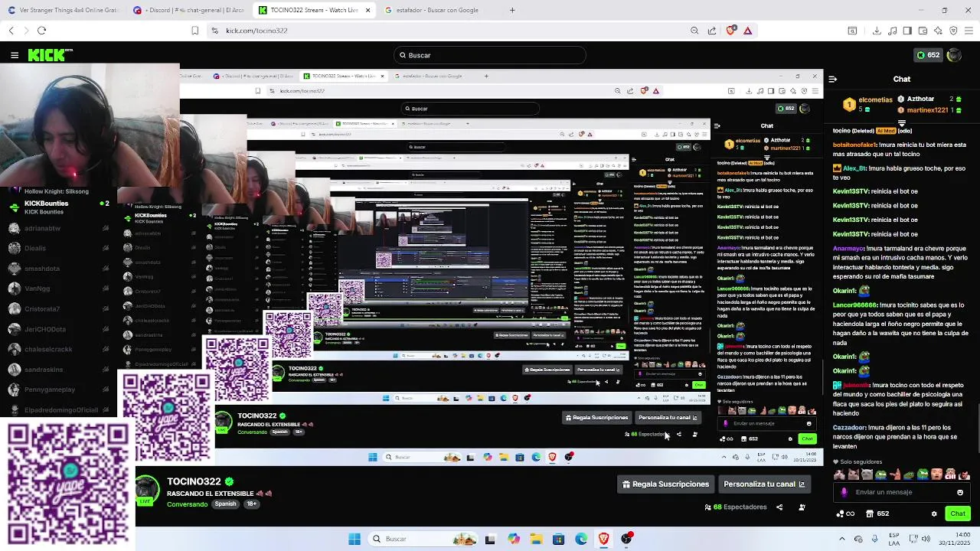
Task: Click the share icon in the address bar
Action: click(x=712, y=31)
